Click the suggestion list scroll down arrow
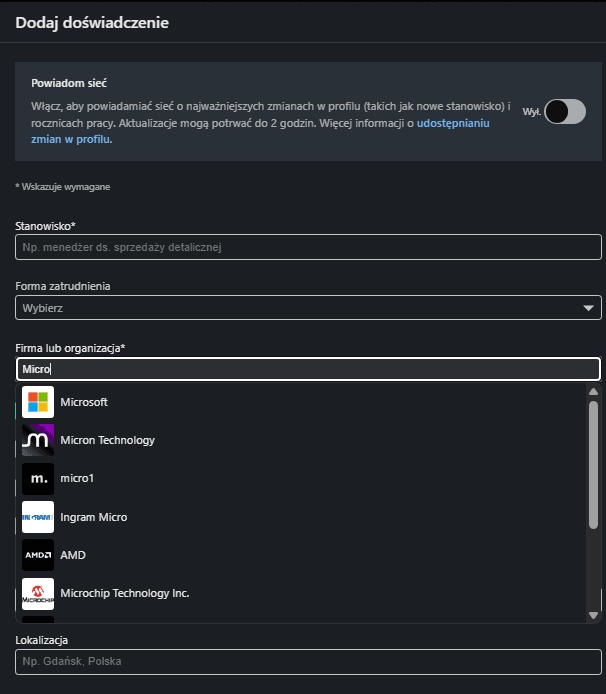The image size is (606, 694). (594, 615)
